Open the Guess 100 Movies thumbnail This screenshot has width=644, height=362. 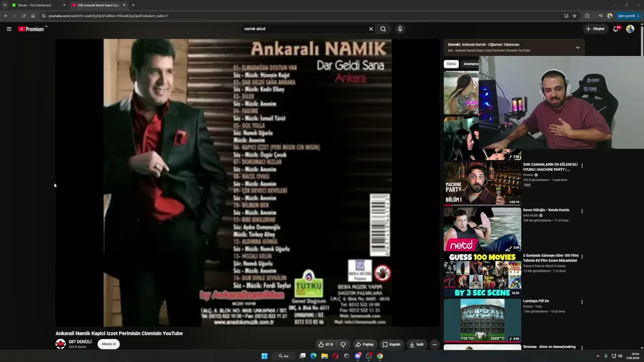coord(482,275)
